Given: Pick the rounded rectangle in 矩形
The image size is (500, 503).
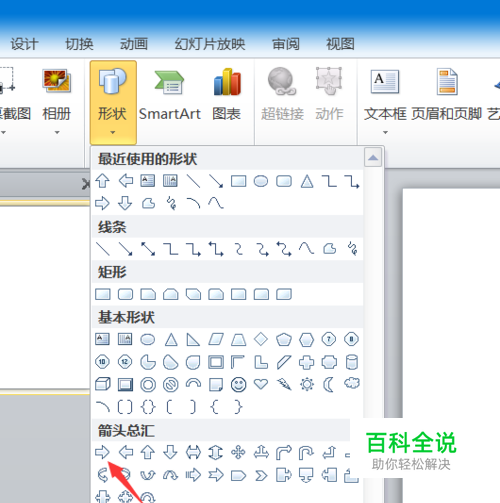Looking at the screenshot, I should [125, 294].
